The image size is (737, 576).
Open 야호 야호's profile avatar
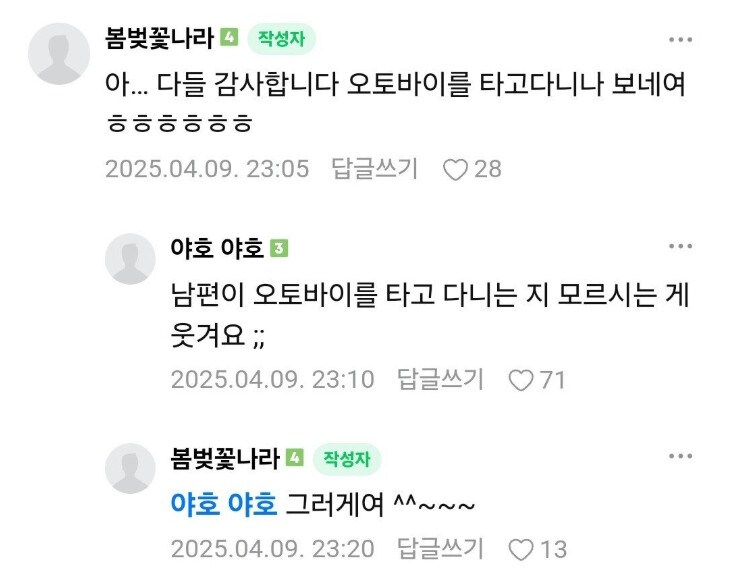[130, 259]
